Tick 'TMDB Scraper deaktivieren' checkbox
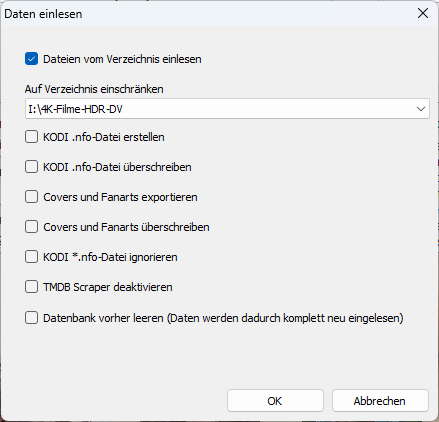 click(31, 287)
